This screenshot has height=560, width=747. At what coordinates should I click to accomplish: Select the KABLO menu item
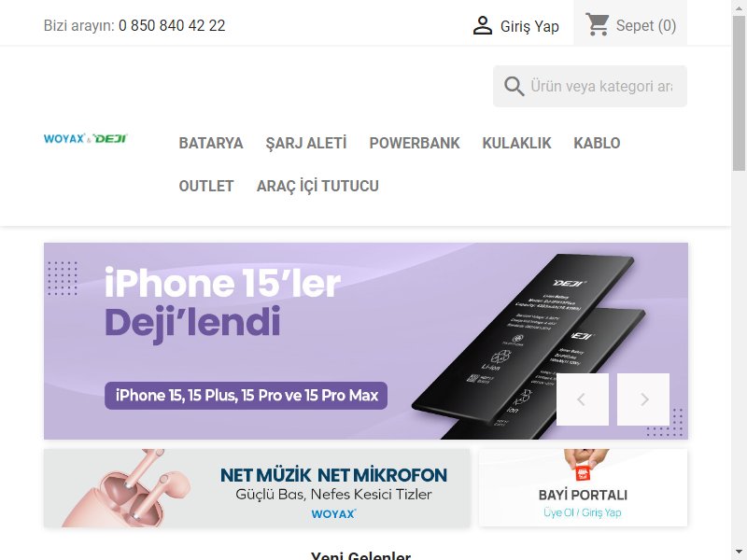point(597,144)
